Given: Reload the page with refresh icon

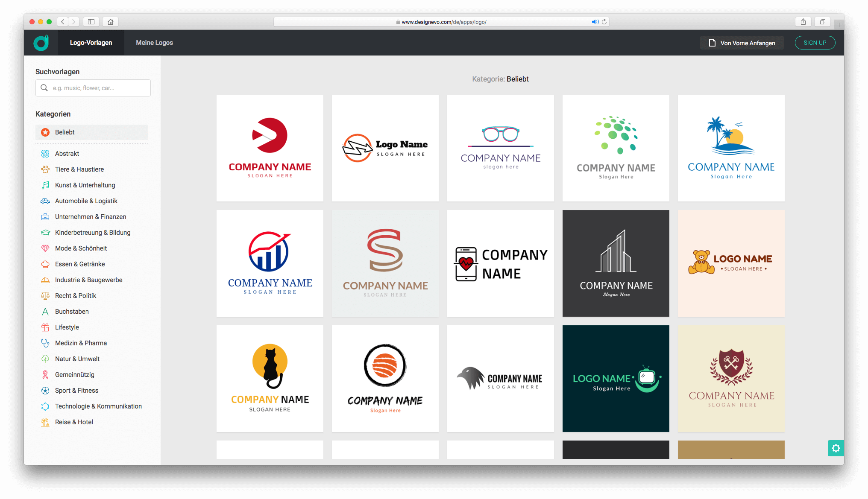Looking at the screenshot, I should (x=604, y=22).
